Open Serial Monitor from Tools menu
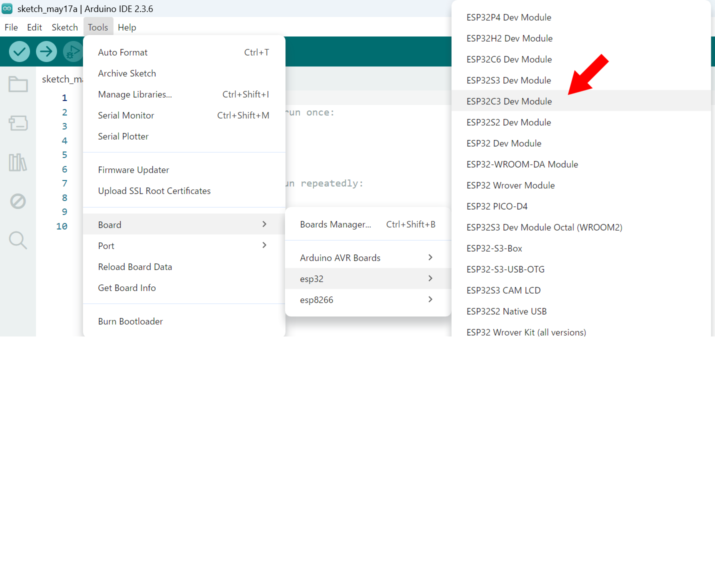 [x=184, y=115]
